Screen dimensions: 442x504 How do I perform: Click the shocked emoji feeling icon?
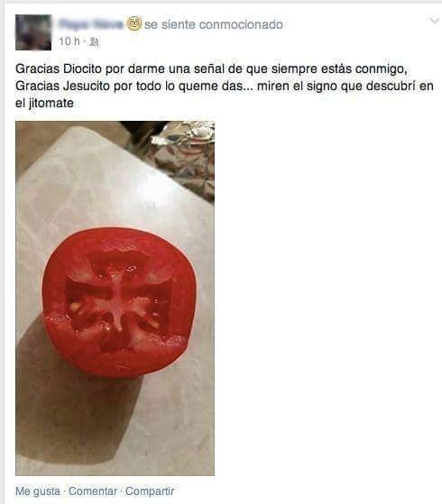pyautogui.click(x=134, y=23)
